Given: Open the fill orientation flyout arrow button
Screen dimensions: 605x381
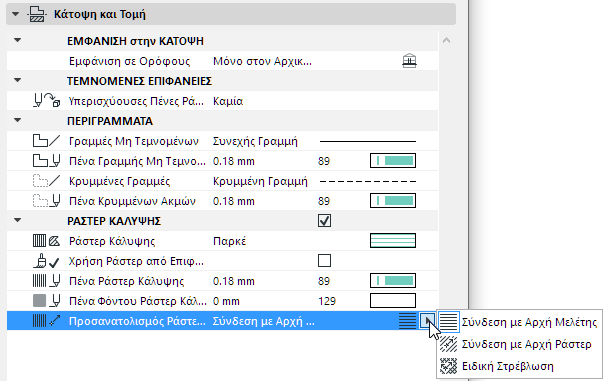Looking at the screenshot, I should tap(427, 321).
